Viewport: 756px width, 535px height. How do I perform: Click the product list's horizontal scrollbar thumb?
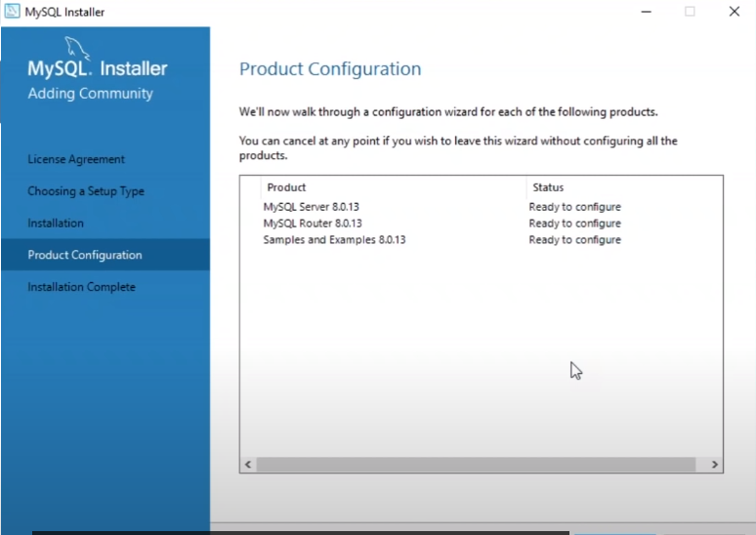point(476,465)
